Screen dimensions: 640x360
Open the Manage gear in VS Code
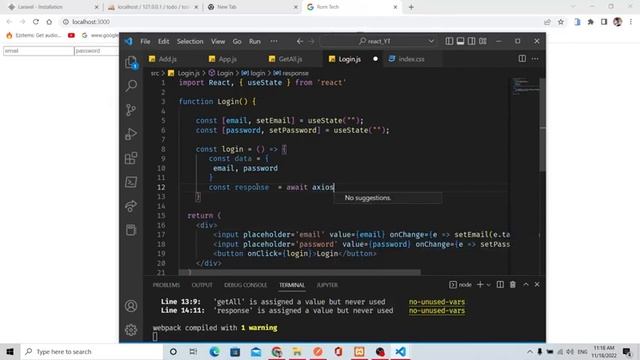(x=131, y=330)
